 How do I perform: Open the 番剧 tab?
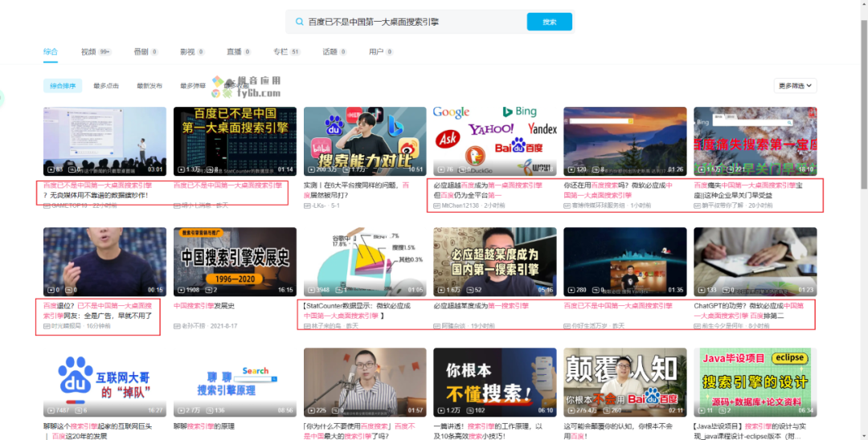pyautogui.click(x=145, y=51)
